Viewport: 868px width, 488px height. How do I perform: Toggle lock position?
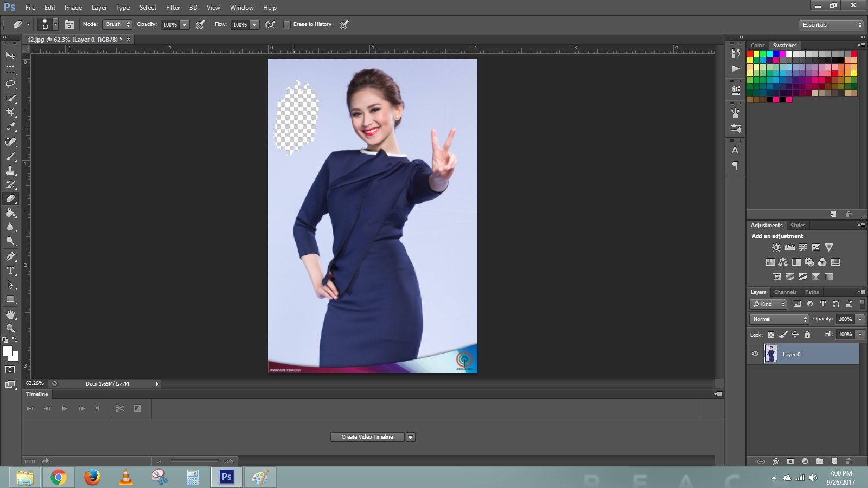click(x=795, y=335)
